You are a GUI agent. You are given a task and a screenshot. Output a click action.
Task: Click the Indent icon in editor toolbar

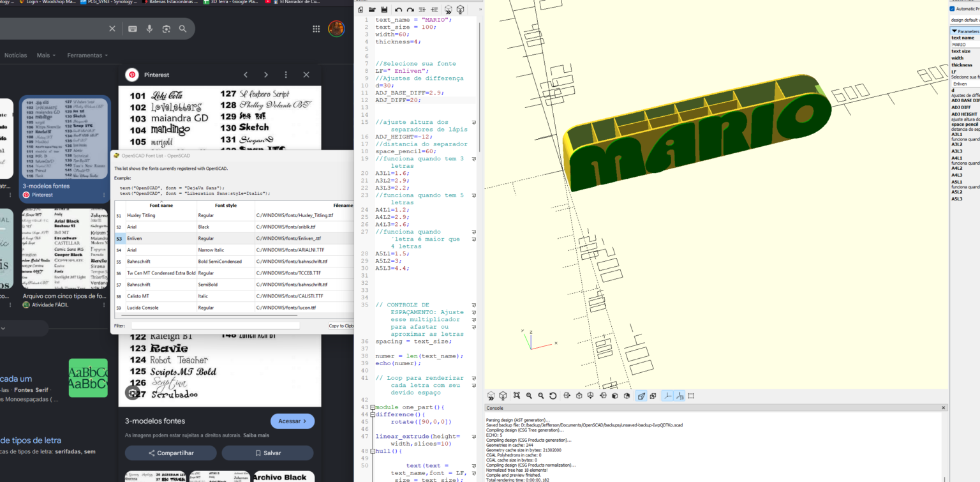[x=434, y=10]
